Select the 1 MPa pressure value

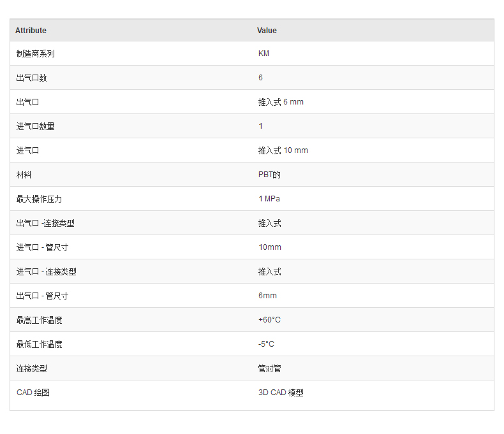(x=269, y=199)
